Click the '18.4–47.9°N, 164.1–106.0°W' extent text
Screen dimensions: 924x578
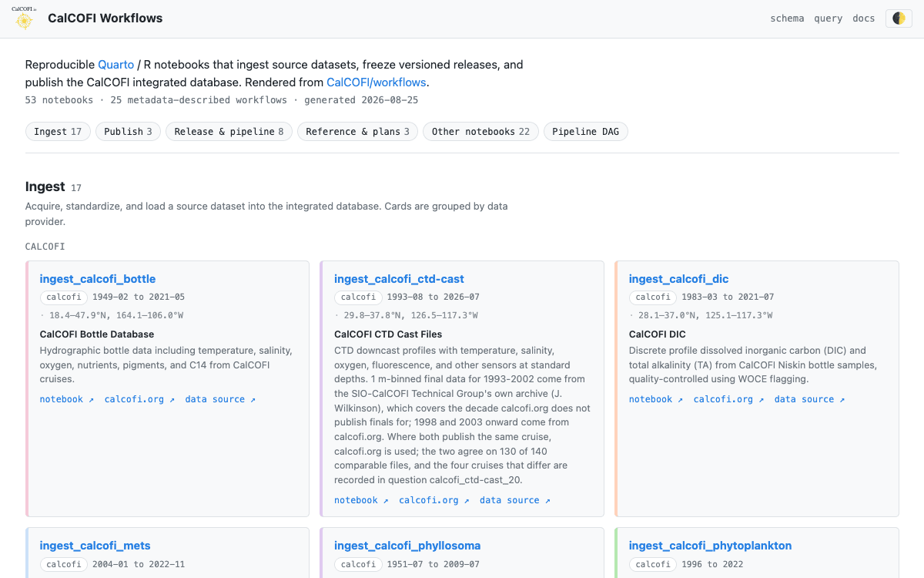116,315
